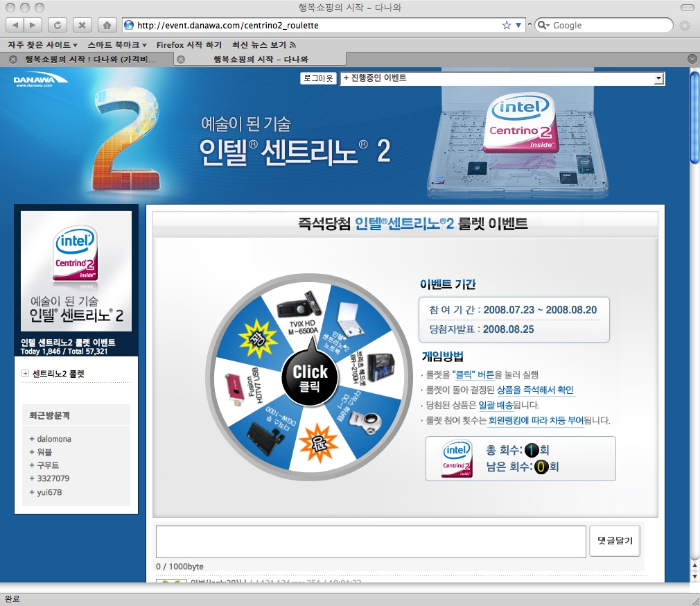Open the 센트리노2 룰렛 sidebar link

pos(58,374)
